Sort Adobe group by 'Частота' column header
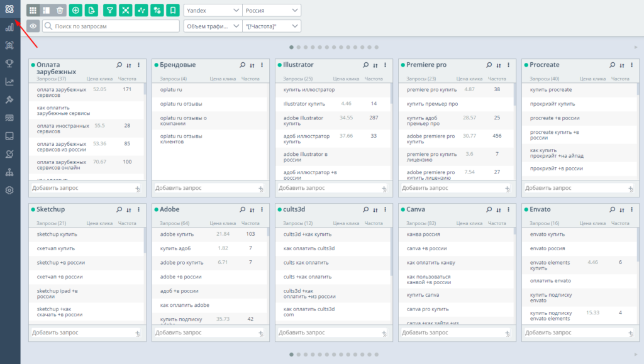Screen dimensions: 644x364 tap(250, 223)
